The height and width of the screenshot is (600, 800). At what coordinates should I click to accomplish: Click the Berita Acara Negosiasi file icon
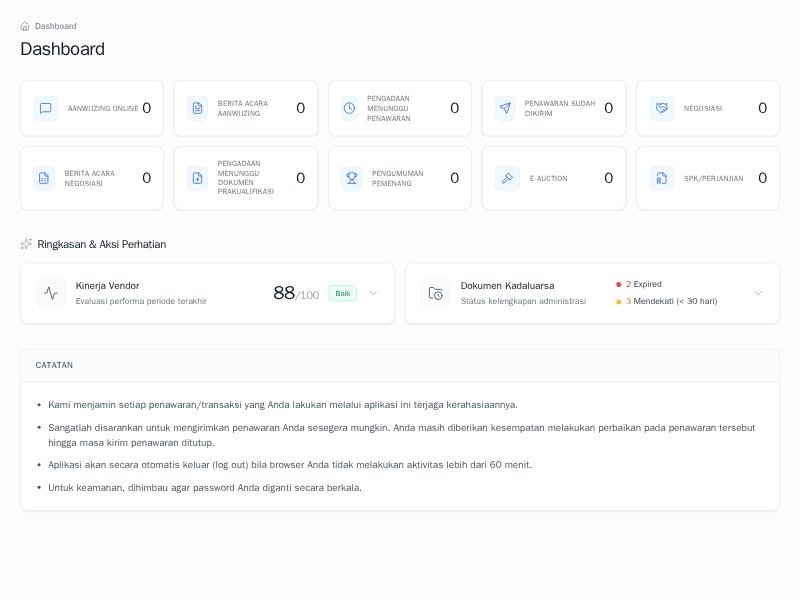point(43,178)
